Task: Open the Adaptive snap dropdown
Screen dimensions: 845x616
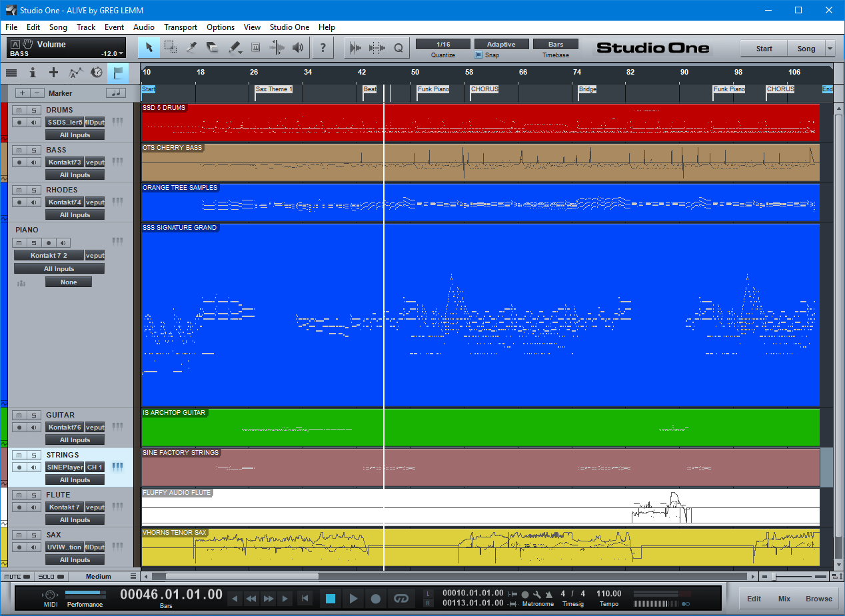Action: (x=500, y=44)
